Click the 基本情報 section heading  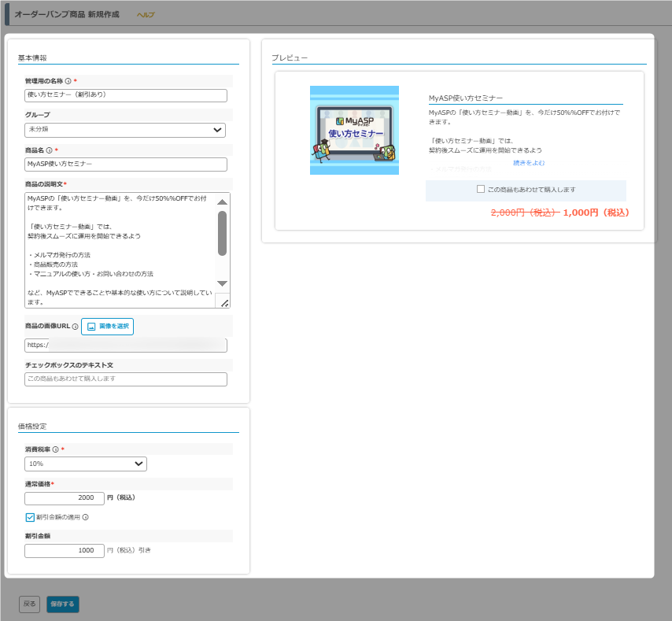(32, 58)
